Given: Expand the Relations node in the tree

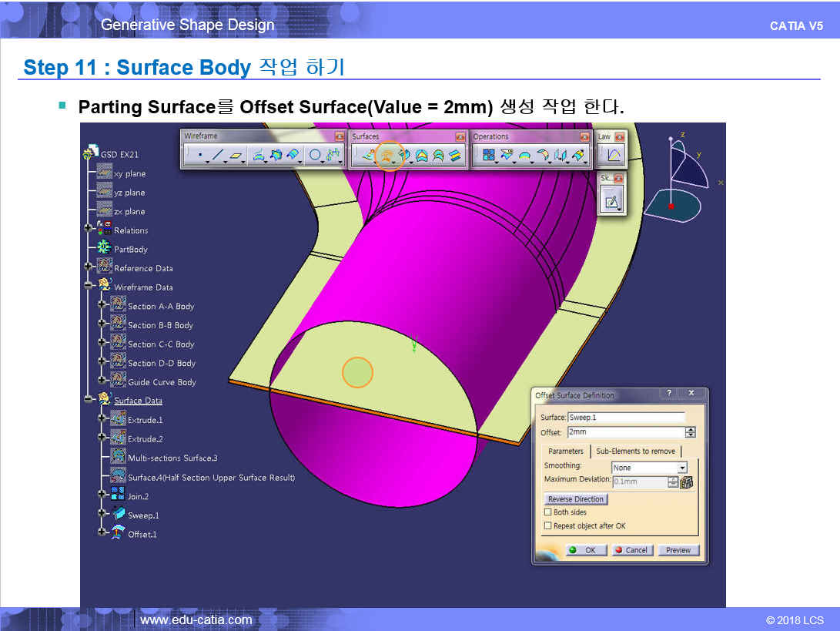Looking at the screenshot, I should click(x=89, y=230).
